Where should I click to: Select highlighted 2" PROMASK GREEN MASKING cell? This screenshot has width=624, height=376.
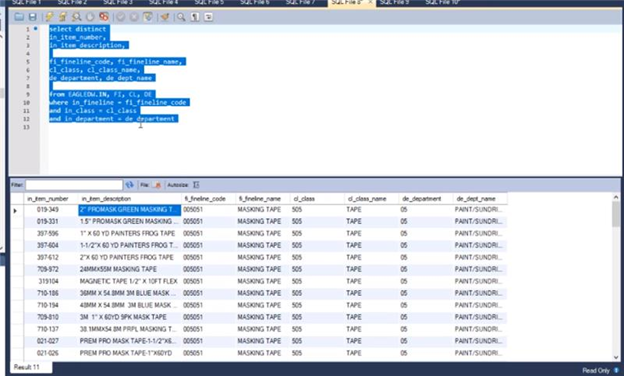(x=129, y=210)
